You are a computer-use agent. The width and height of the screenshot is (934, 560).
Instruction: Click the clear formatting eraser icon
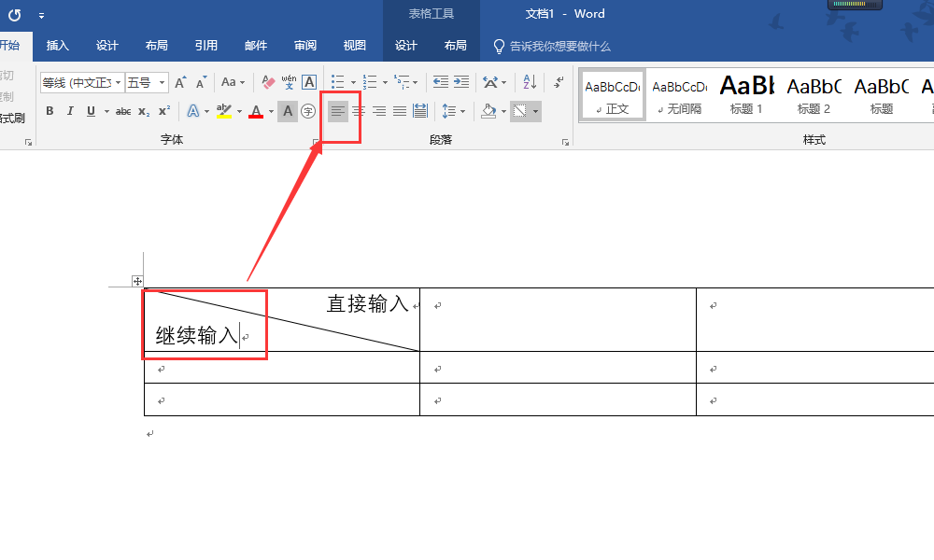(269, 82)
